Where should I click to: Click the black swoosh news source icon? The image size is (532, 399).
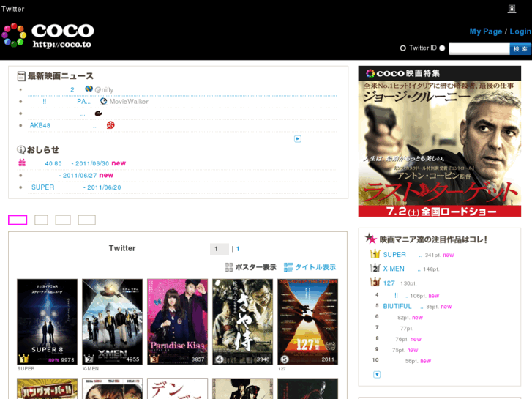pyautogui.click(x=98, y=113)
